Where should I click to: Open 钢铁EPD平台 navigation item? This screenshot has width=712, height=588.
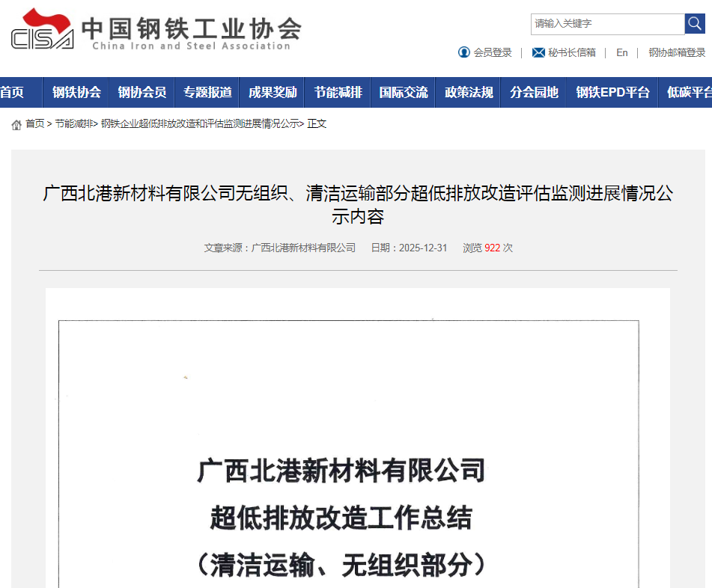pyautogui.click(x=612, y=93)
